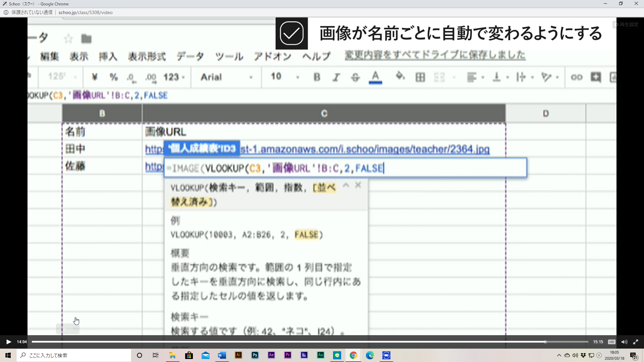Enter fullscreen video mode

pos(636,342)
